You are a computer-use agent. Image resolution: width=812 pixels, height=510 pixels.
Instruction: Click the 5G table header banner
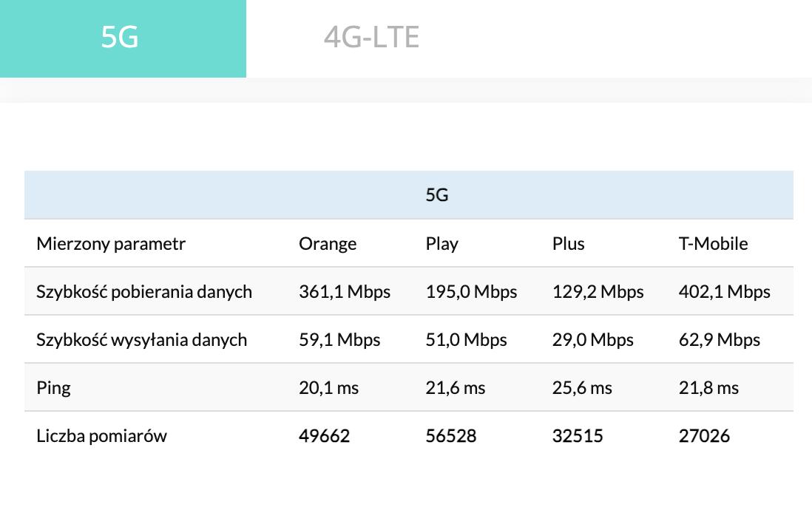pyautogui.click(x=437, y=196)
